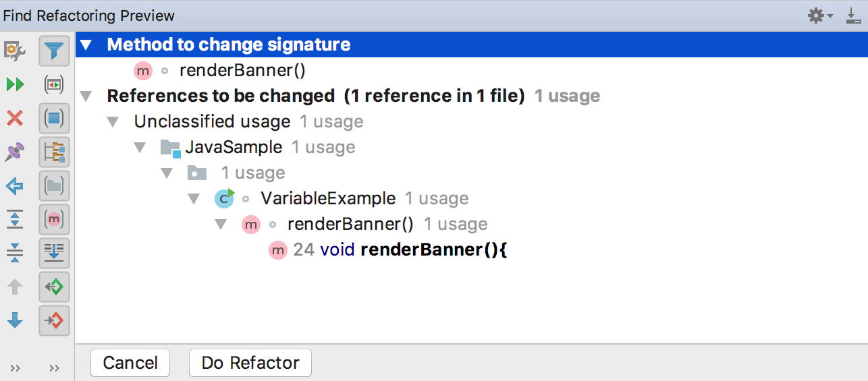Toggle the blue funnel filter button
Image resolution: width=868 pixels, height=381 pixels.
click(x=54, y=50)
